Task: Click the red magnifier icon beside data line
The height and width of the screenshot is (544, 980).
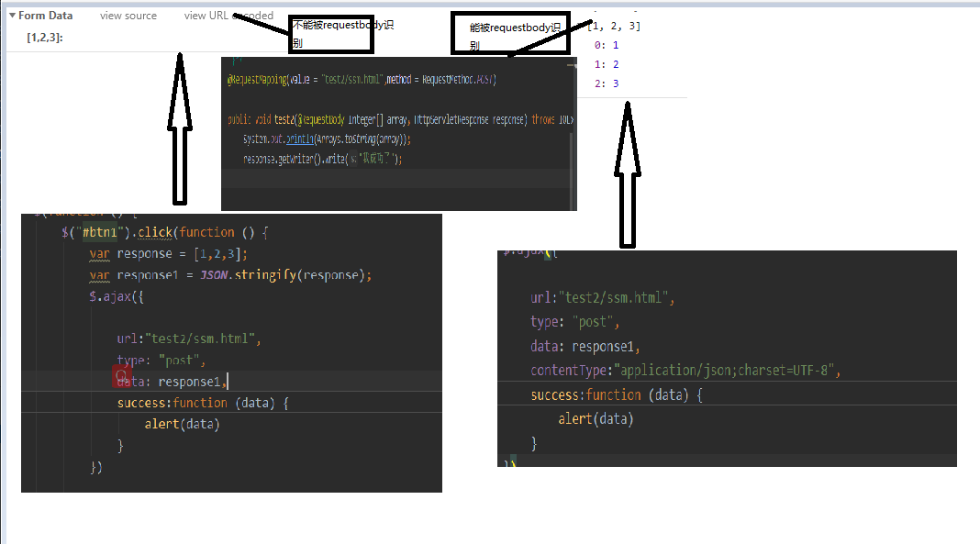Action: pyautogui.click(x=121, y=374)
